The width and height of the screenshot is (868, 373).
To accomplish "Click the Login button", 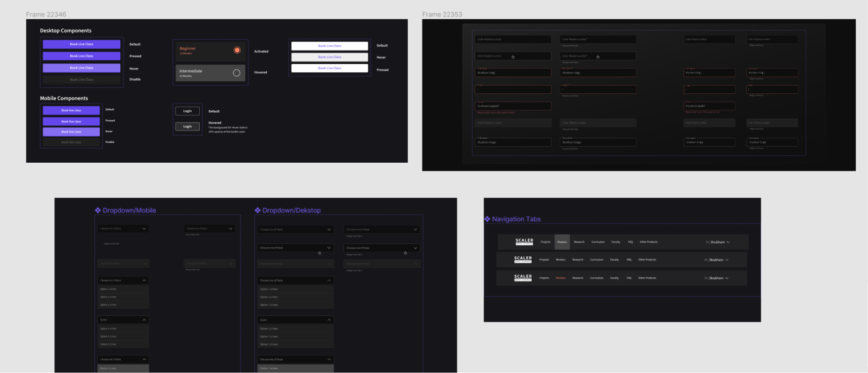I will (187, 111).
